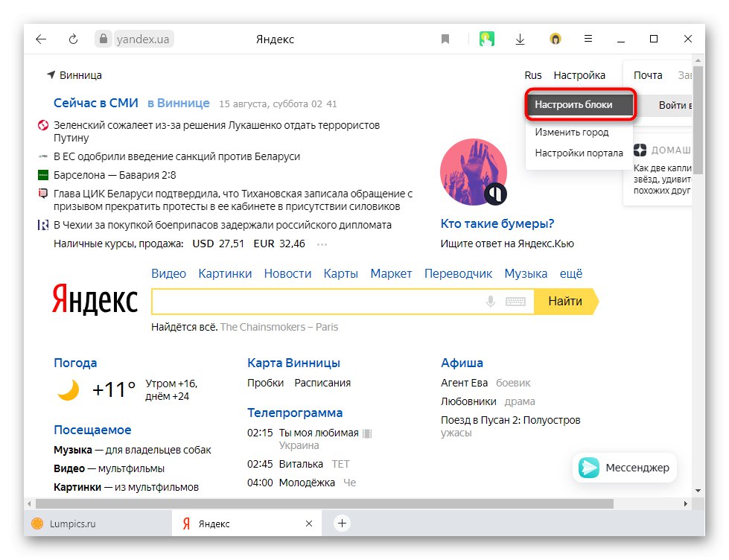This screenshot has height=560, width=729.
Task: Click the voice search microphone icon
Action: pos(489,300)
